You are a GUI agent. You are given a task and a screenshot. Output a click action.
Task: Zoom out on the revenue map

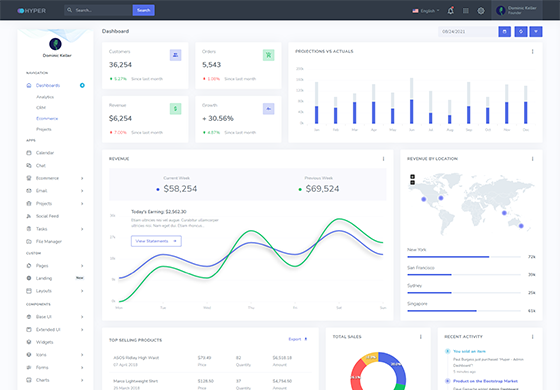coord(412,182)
